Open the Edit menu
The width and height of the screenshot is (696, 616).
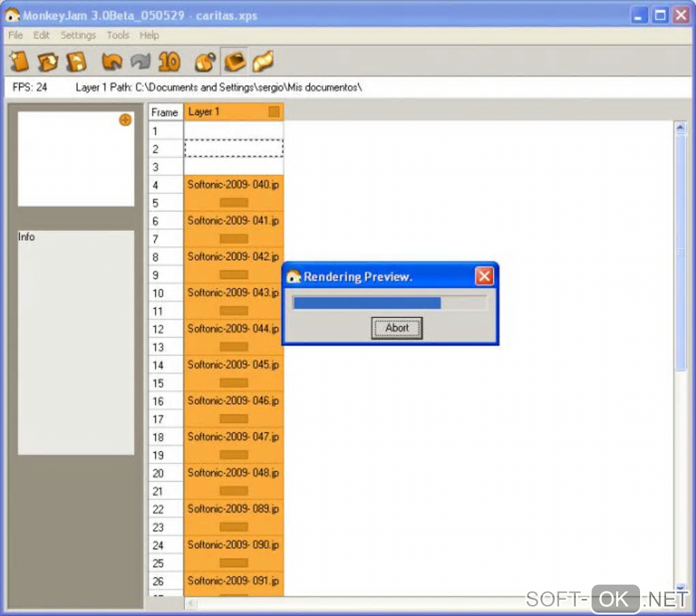point(41,35)
